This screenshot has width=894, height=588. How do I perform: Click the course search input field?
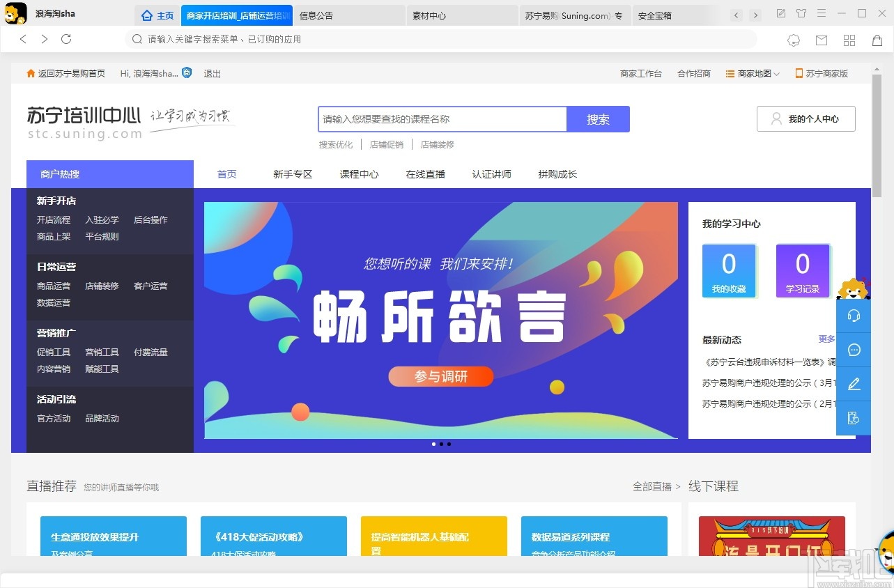point(442,118)
